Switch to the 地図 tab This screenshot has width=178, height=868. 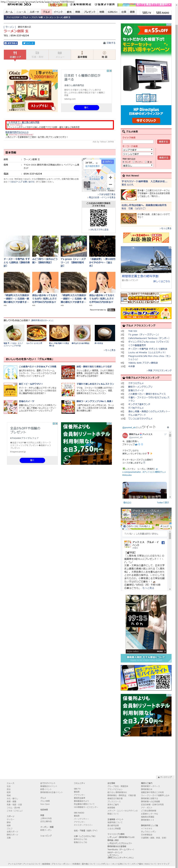(104, 55)
